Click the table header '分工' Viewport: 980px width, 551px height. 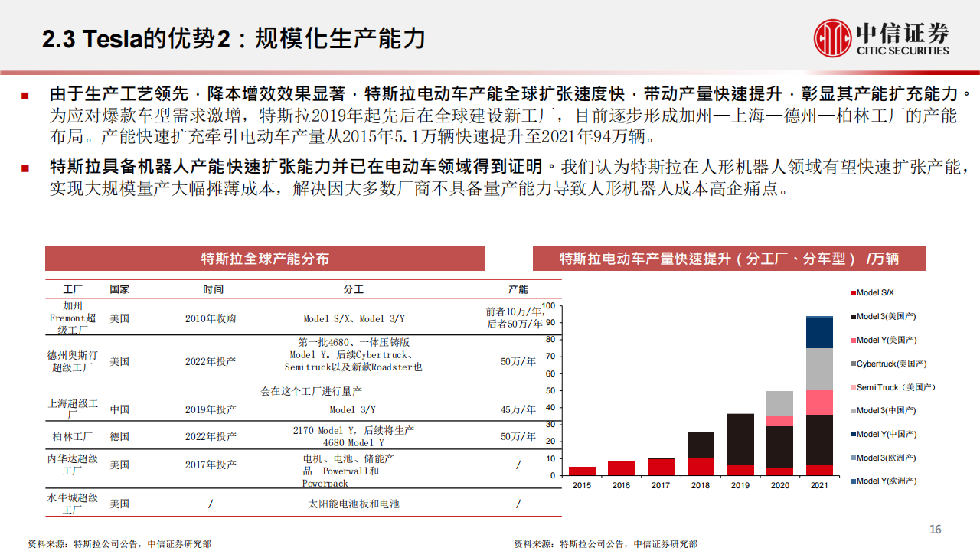pos(354,289)
